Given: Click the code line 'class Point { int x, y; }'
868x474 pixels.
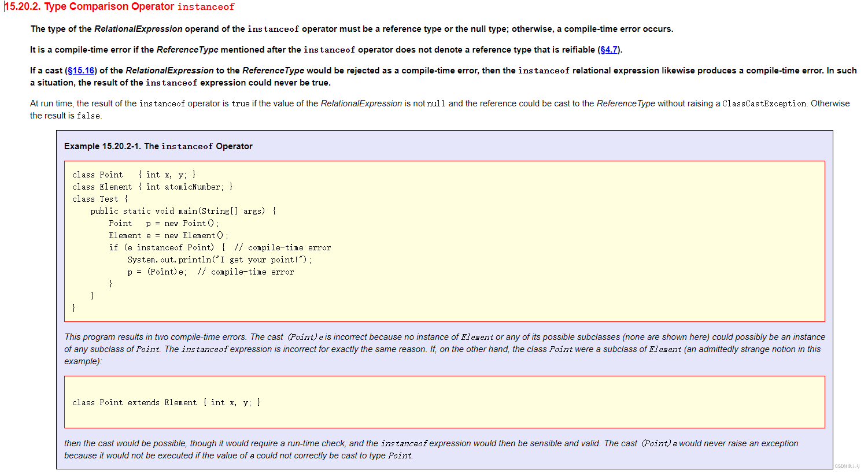Looking at the screenshot, I should [134, 175].
